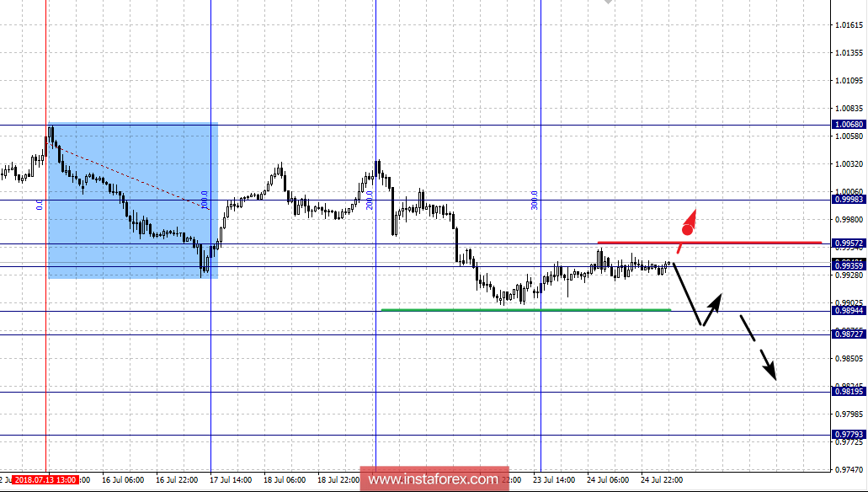Select the red vertical line marker
The height and width of the screenshot is (492, 868).
point(46,236)
